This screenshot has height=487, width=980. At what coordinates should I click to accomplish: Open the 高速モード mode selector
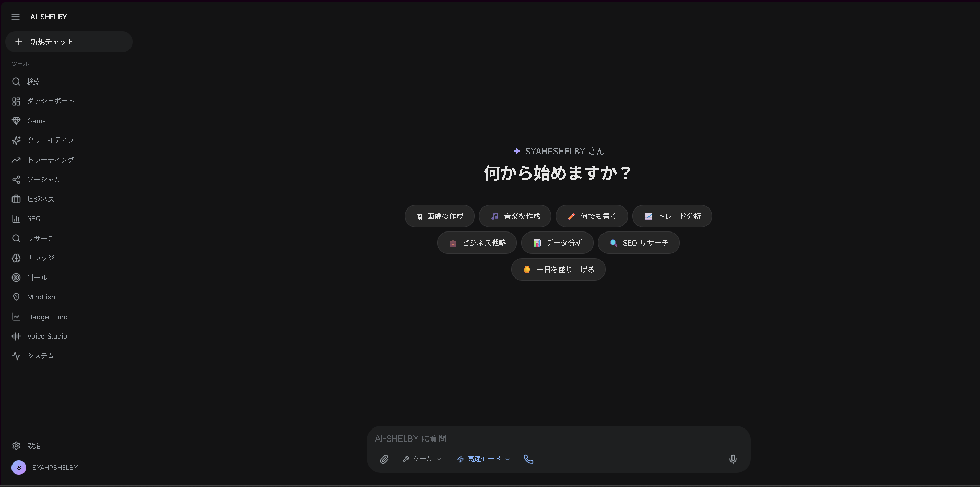pos(483,459)
